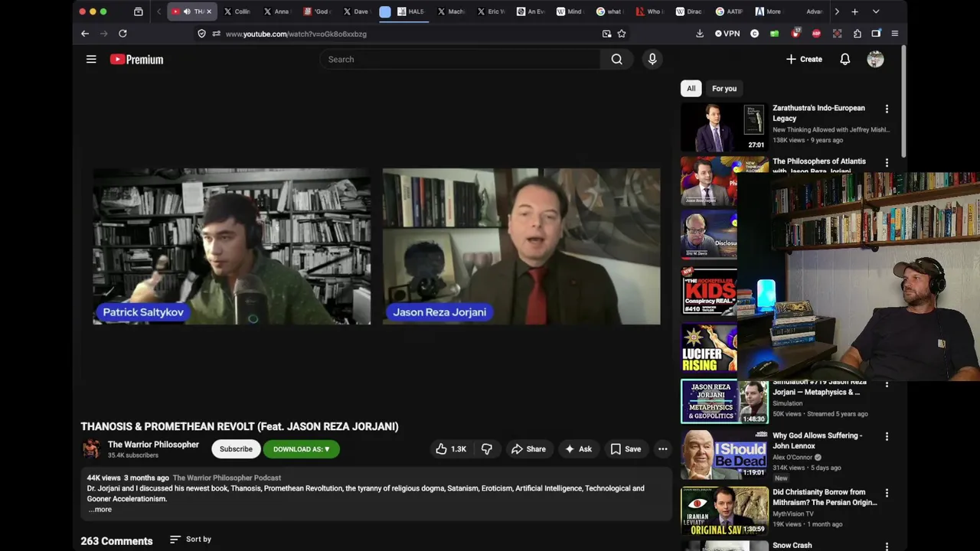Image resolution: width=980 pixels, height=551 pixels.
Task: Start voice search with the microphone icon
Action: [x=652, y=59]
